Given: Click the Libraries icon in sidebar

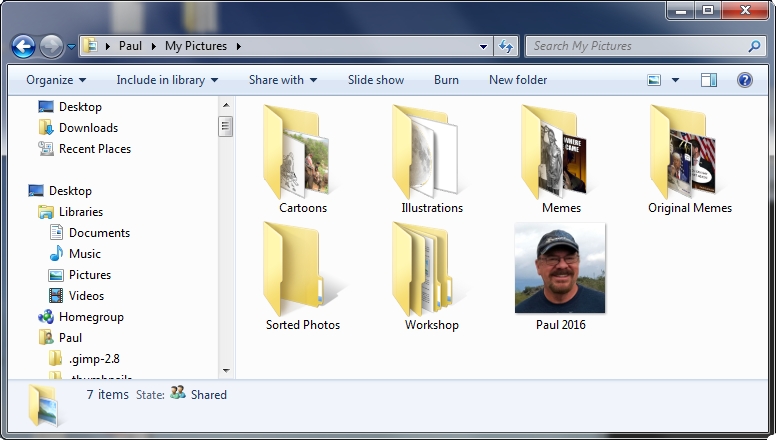Looking at the screenshot, I should click(x=46, y=212).
